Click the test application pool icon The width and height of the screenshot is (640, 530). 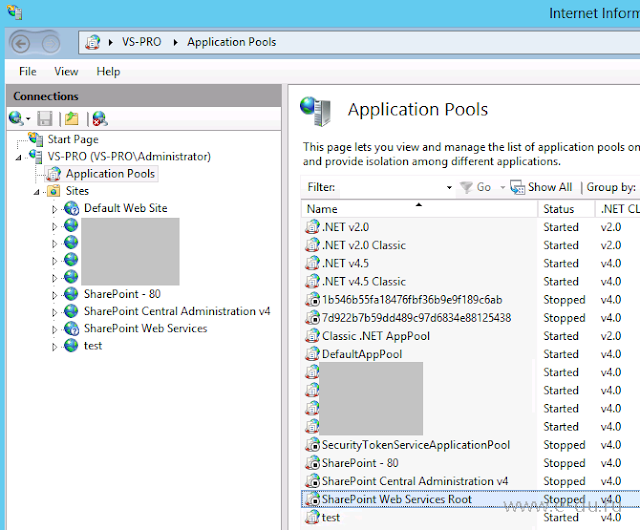coord(312,517)
